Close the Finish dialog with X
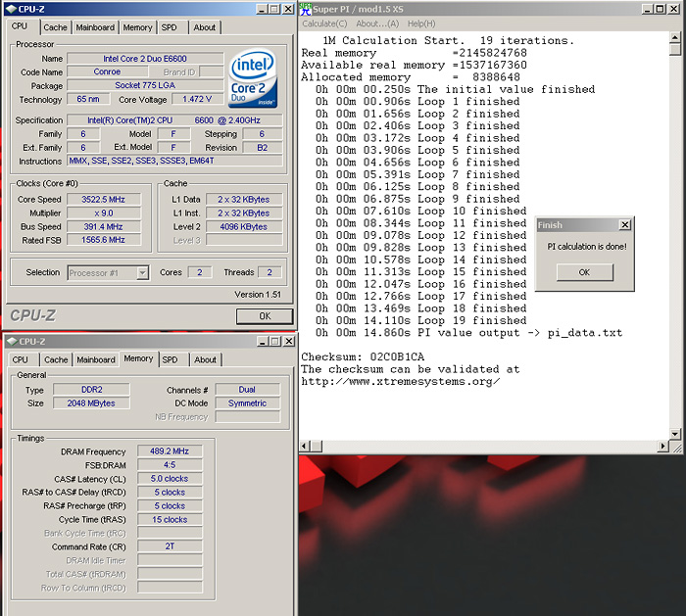This screenshot has height=616, width=686. 625,224
